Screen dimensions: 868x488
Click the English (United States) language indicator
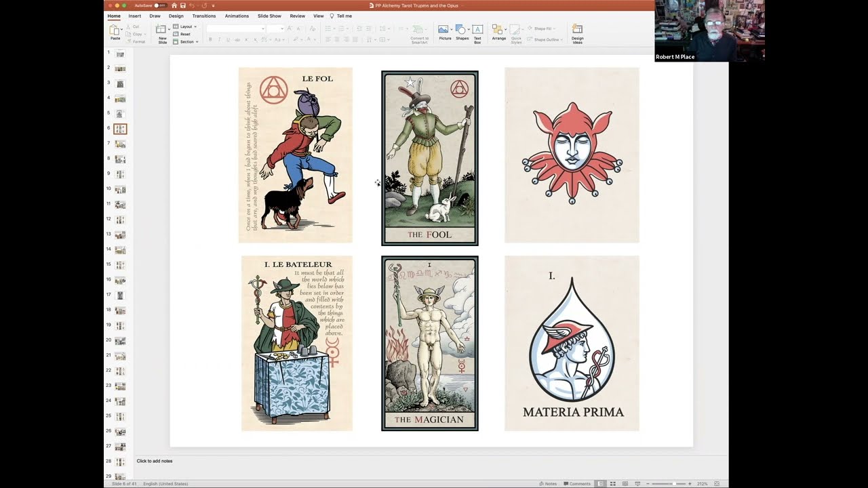(x=165, y=484)
